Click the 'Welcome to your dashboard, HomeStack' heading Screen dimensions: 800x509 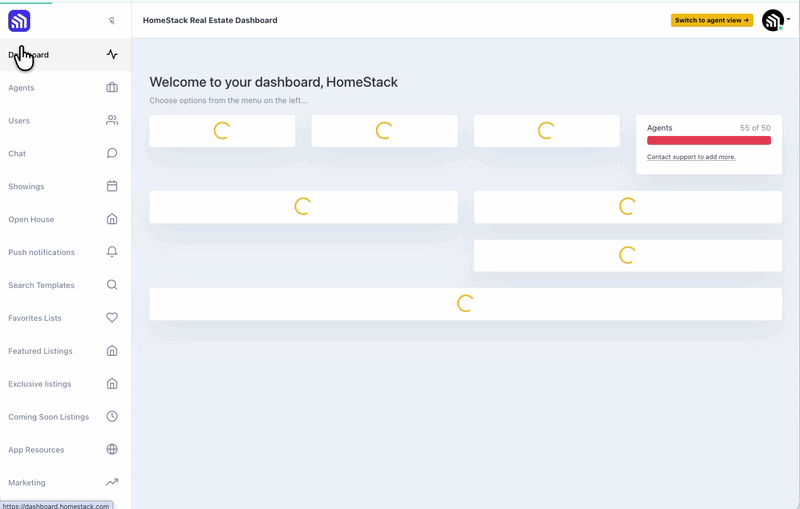[273, 82]
